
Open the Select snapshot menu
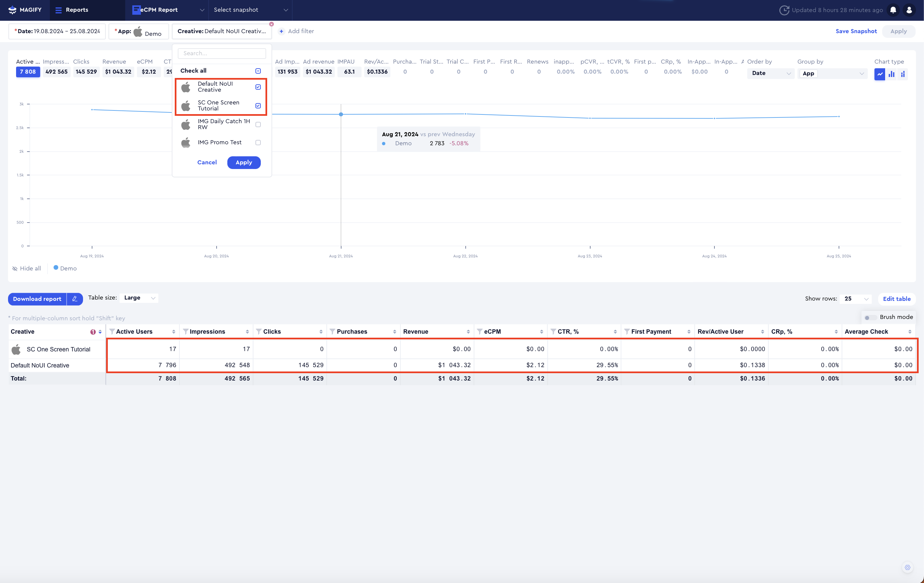[250, 10]
